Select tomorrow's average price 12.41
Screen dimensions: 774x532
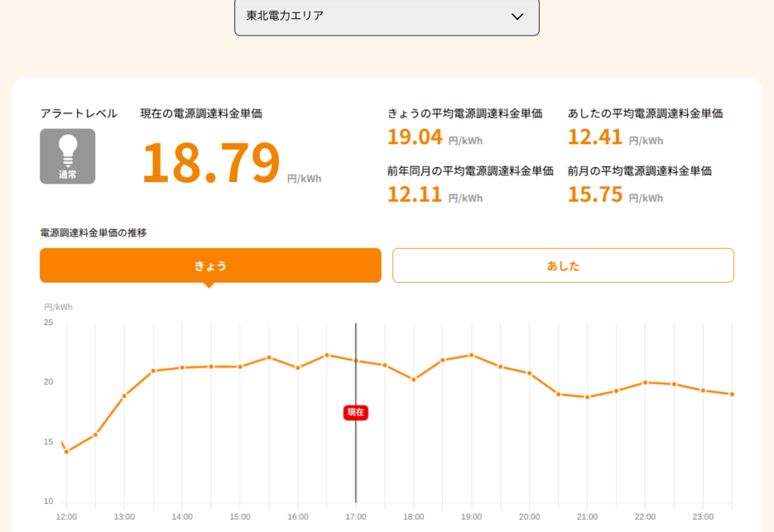tap(595, 137)
